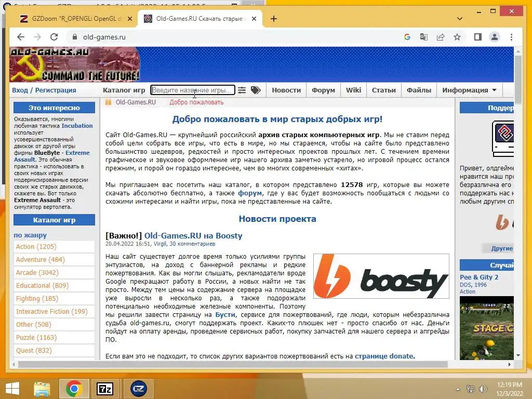532x399 pixels.
Task: Click the share page icon
Action: tap(441, 37)
